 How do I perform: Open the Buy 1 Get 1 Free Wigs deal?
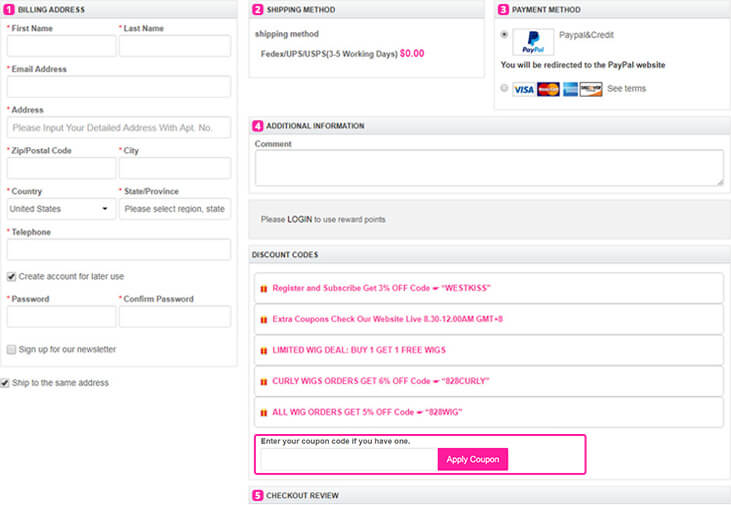coord(489,350)
